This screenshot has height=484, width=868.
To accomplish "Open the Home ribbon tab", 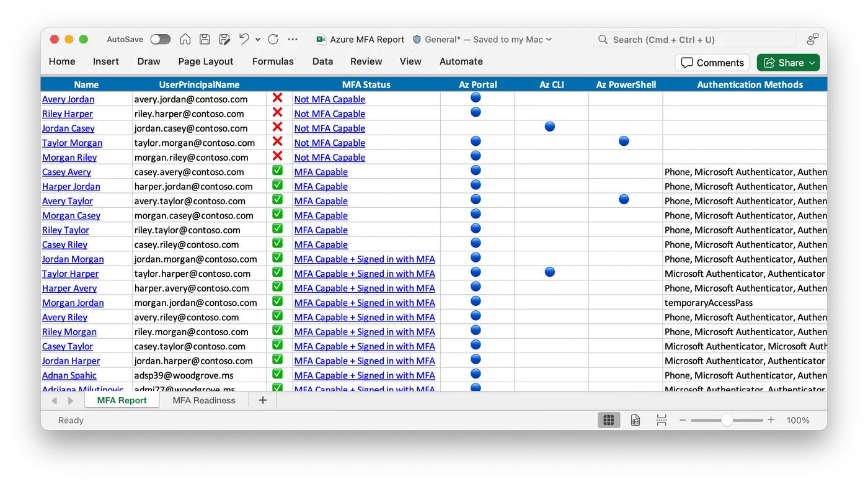I will tap(62, 61).
